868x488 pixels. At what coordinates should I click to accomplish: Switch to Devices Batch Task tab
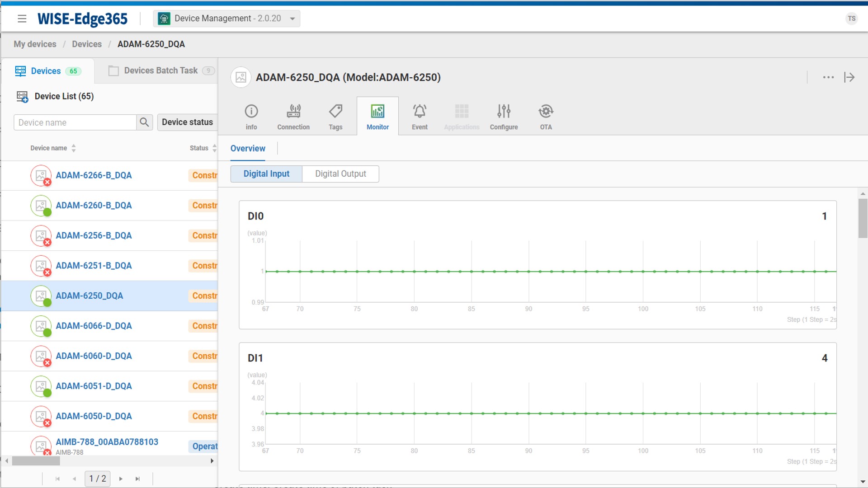coord(161,70)
